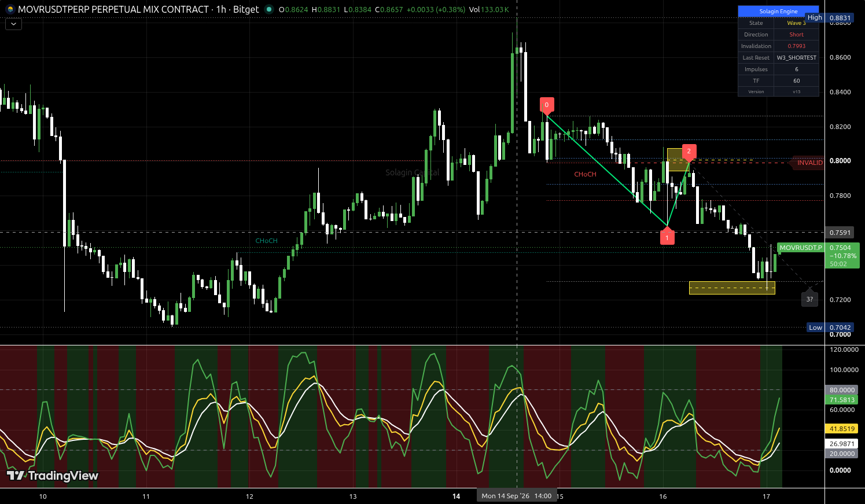Viewport: 865px width, 504px height.
Task: Click the 0.7993 invalidation value
Action: coord(796,46)
